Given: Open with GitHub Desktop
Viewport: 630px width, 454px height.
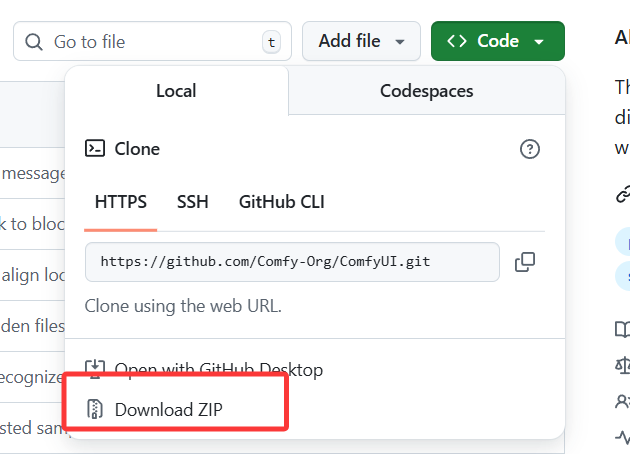Looking at the screenshot, I should pyautogui.click(x=218, y=370).
